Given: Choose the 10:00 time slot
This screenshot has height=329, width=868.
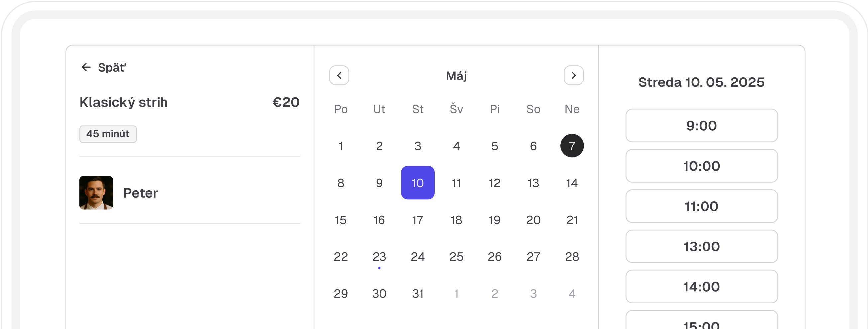Looking at the screenshot, I should [x=702, y=166].
